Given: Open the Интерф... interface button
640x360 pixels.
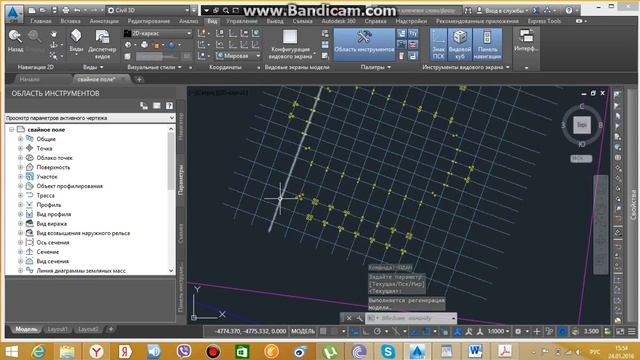Looking at the screenshot, I should pyautogui.click(x=526, y=41).
